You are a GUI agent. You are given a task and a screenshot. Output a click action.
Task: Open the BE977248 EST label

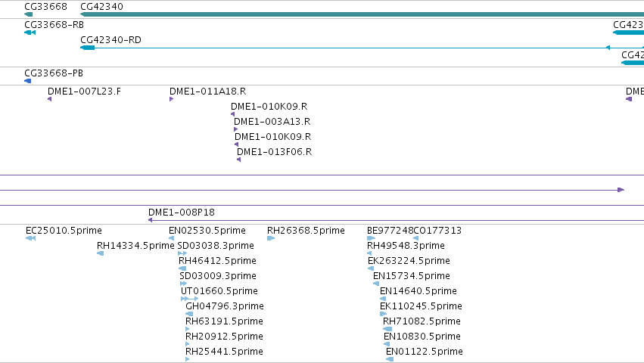point(390,231)
